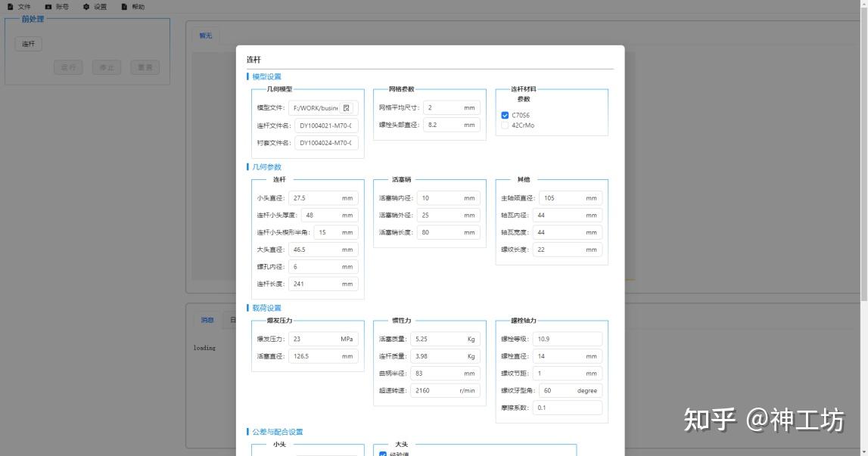Click the 连杆长度 input field
Image resolution: width=868 pixels, height=456 pixels.
pos(323,284)
